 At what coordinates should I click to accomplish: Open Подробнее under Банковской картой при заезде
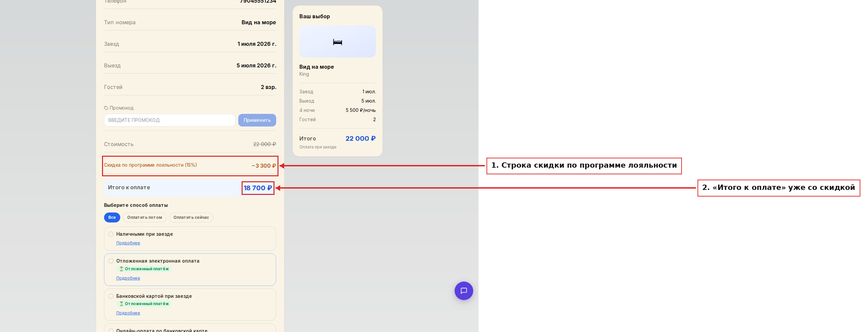[x=128, y=313]
